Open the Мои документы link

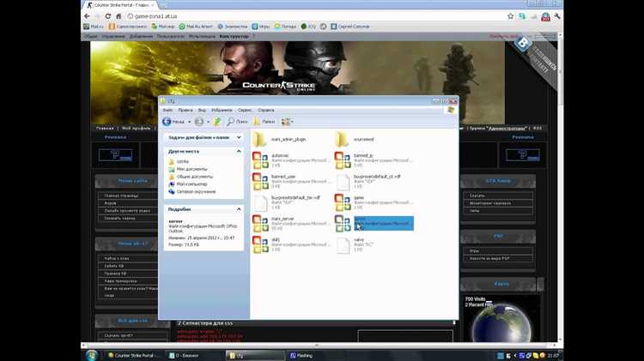191,169
